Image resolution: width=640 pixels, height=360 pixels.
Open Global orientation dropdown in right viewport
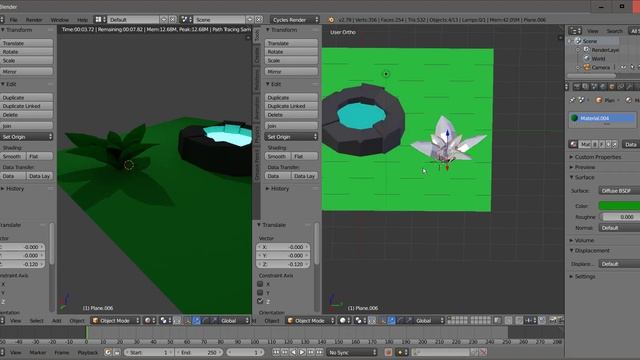point(429,321)
